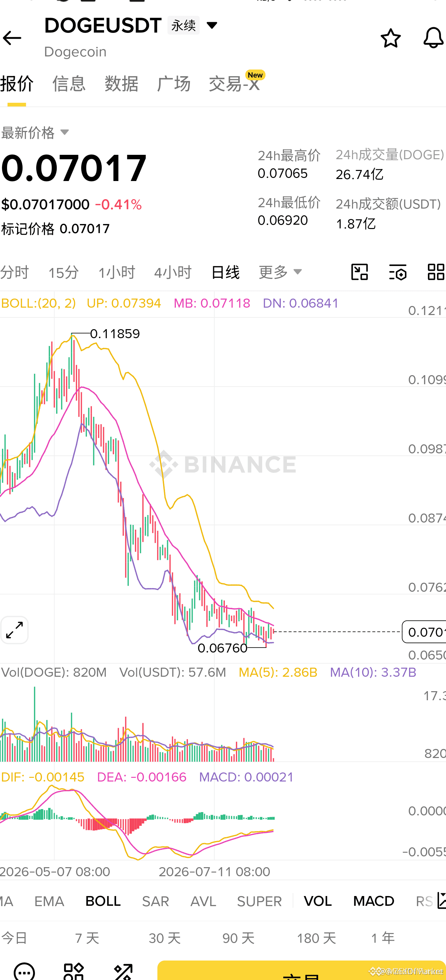Tap the DEA: -0.00166 value
The height and width of the screenshot is (980, 446).
[x=142, y=777]
